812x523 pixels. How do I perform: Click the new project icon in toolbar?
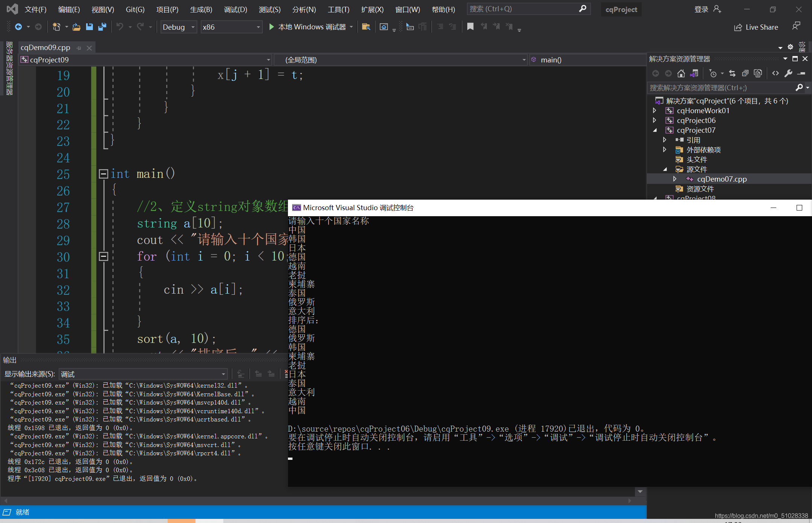coord(56,27)
